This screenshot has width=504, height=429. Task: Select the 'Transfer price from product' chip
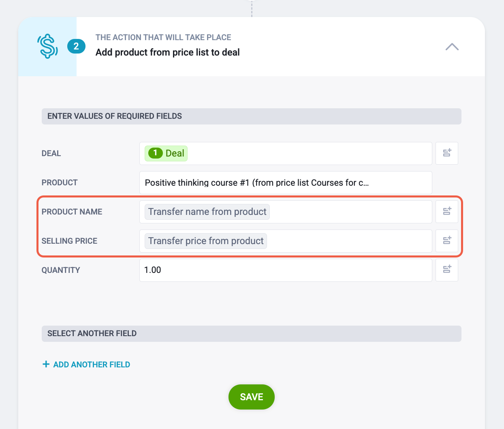click(206, 241)
